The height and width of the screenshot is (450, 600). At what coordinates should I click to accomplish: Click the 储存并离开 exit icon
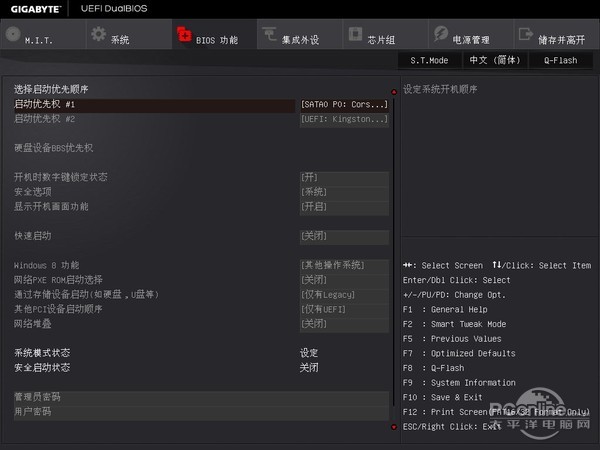[x=526, y=34]
